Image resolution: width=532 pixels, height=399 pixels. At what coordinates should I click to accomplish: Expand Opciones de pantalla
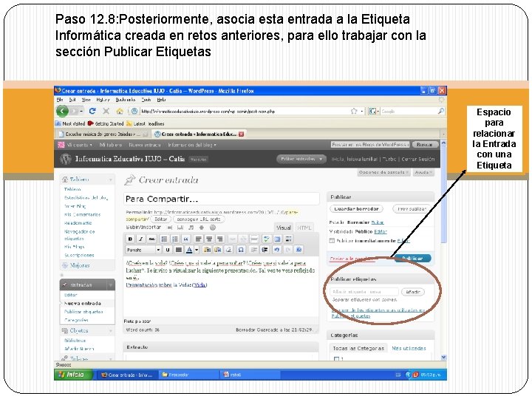pos(383,173)
